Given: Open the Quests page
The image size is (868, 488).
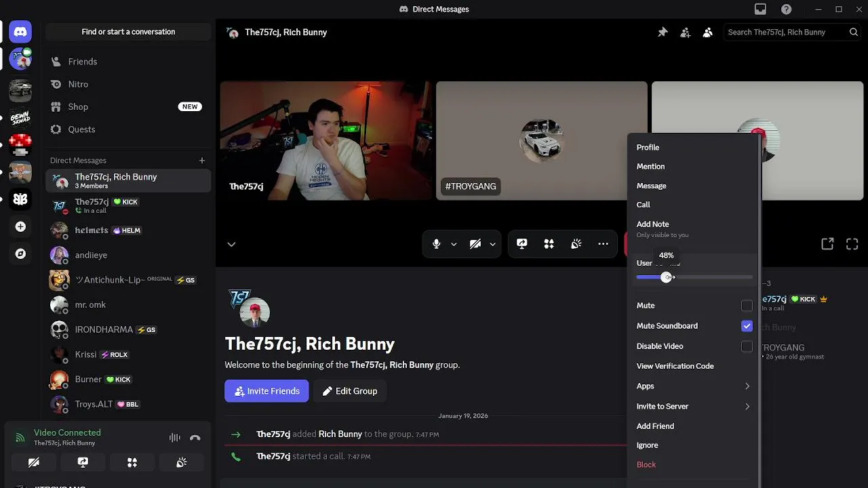Looking at the screenshot, I should pyautogui.click(x=128, y=129).
